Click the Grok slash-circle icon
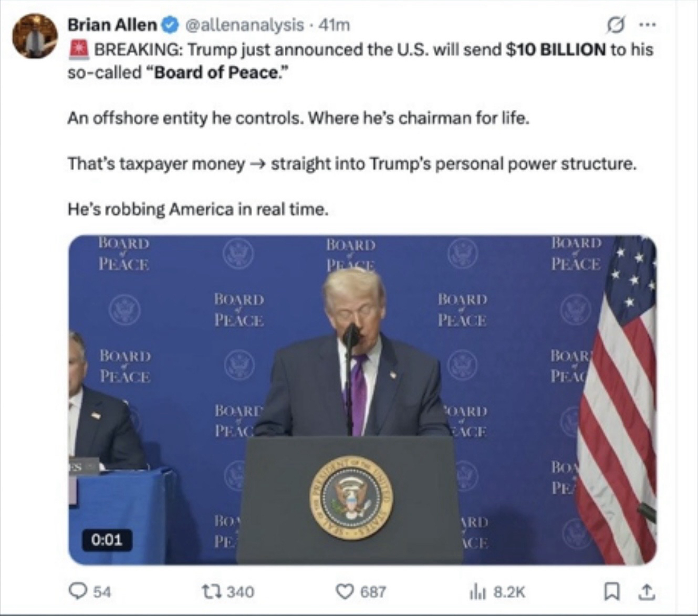Screen dimensions: 698x616 [615, 24]
